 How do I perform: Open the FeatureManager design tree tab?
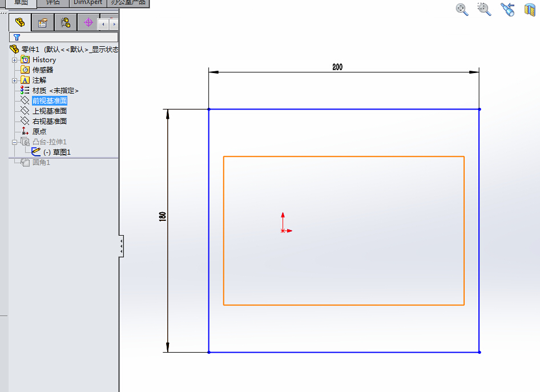tap(20, 22)
